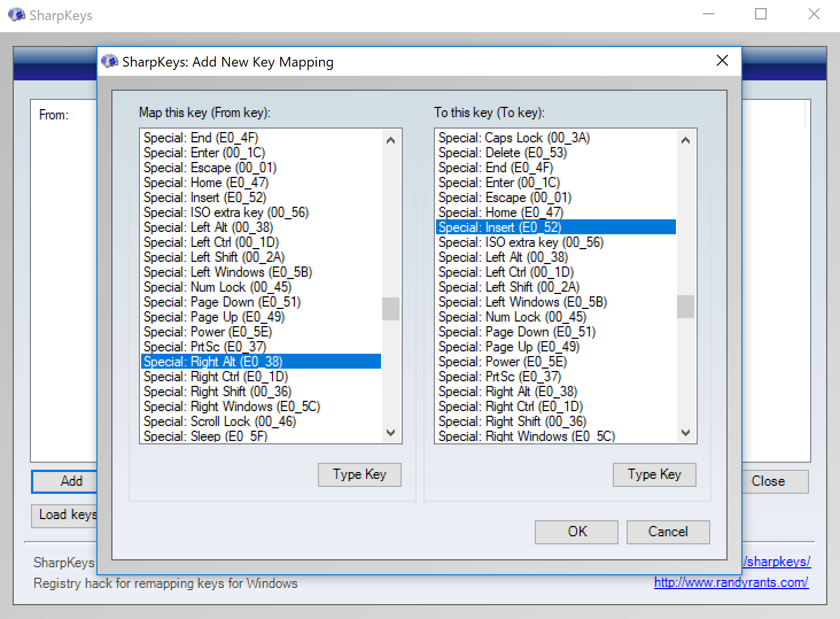This screenshot has height=619, width=840.
Task: Close the Add New Key Mapping dialog
Action: (x=722, y=61)
